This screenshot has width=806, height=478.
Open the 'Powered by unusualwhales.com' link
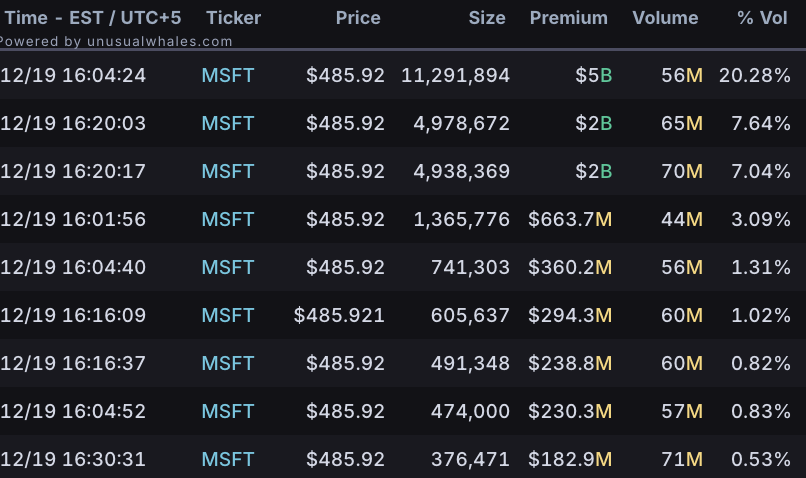pos(116,41)
